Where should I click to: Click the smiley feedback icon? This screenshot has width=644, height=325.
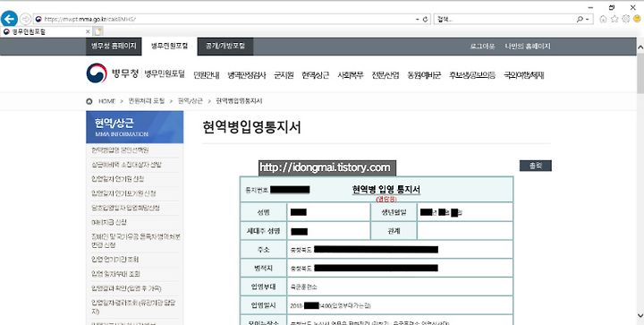pyautogui.click(x=637, y=19)
